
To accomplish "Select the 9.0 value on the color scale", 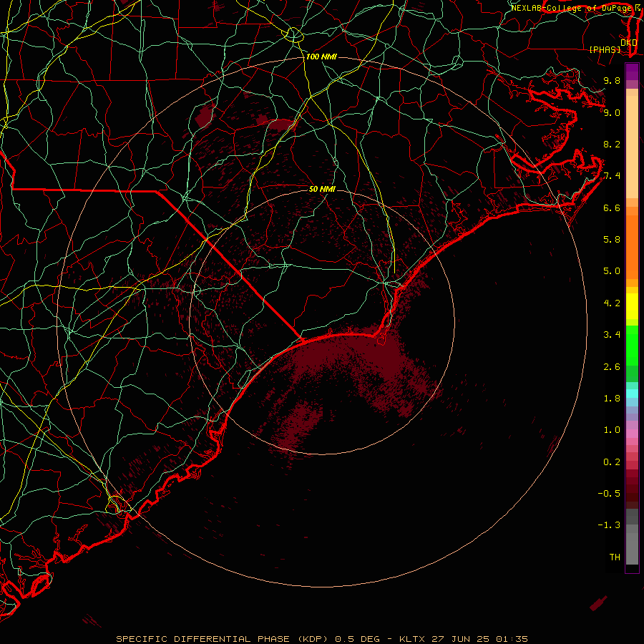I will point(612,112).
